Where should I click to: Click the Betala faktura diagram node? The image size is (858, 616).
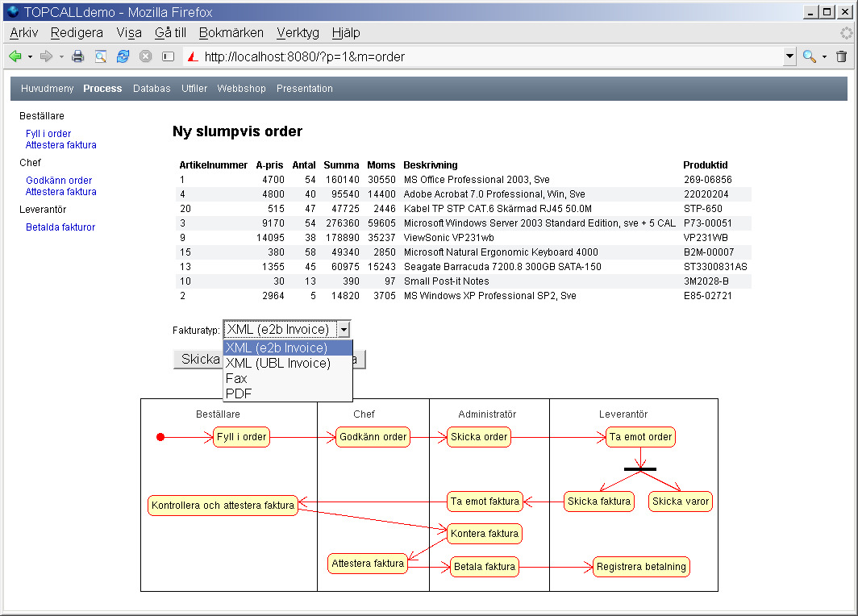click(x=485, y=567)
